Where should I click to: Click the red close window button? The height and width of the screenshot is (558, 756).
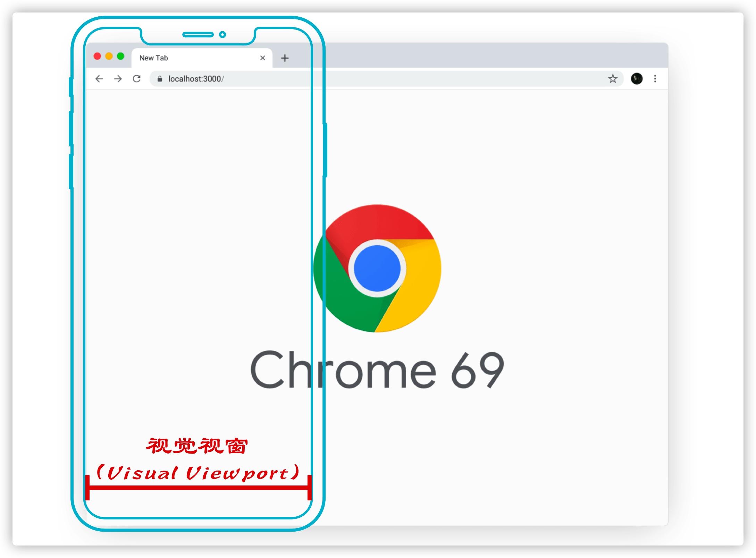[x=97, y=56]
